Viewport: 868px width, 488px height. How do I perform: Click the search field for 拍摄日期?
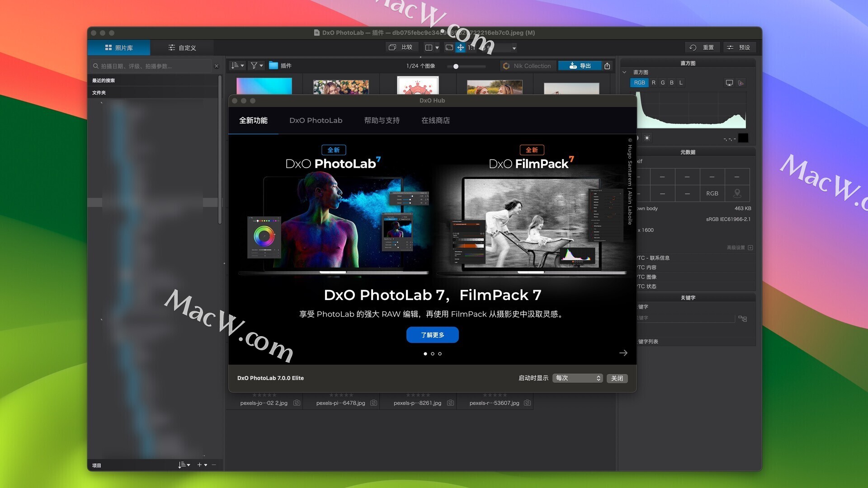152,66
